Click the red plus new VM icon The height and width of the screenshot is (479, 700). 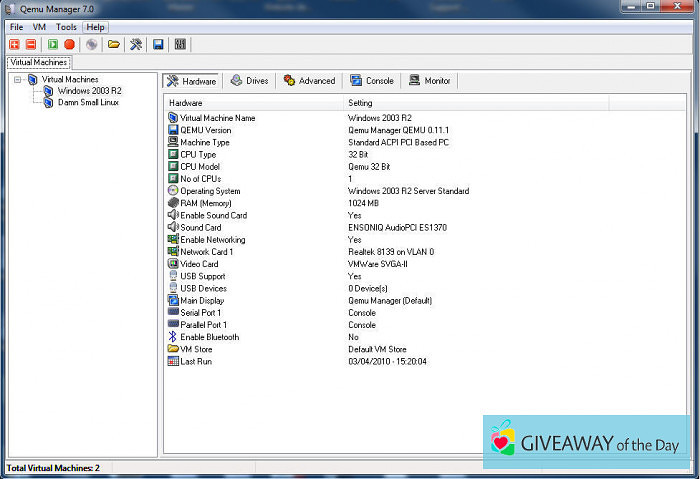click(15, 44)
